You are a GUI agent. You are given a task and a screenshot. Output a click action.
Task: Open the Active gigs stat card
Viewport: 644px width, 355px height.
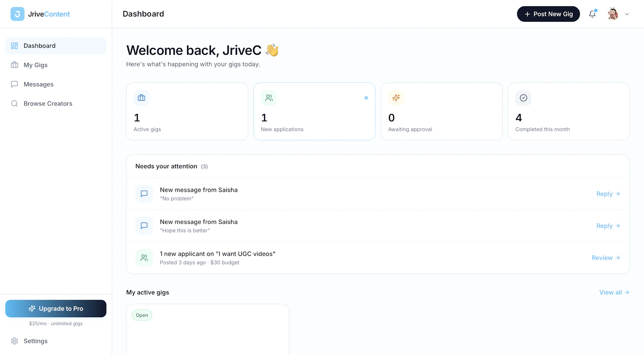click(187, 111)
